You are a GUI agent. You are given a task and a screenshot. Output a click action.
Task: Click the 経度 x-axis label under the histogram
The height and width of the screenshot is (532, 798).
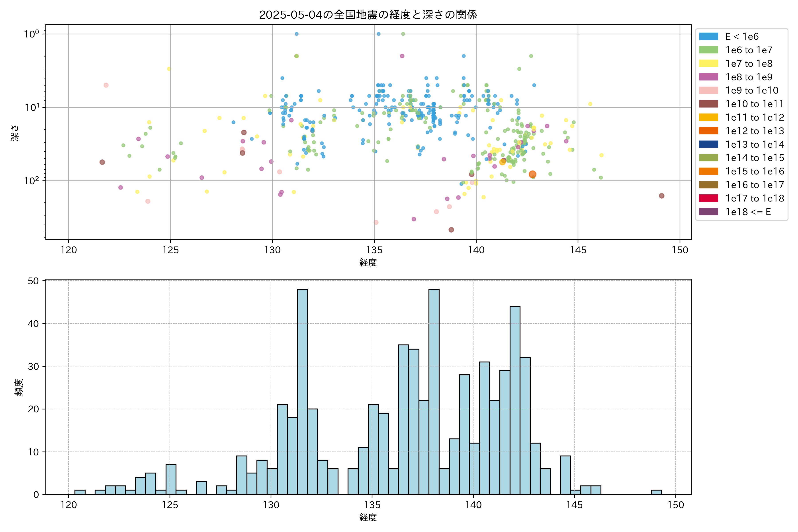(x=368, y=517)
